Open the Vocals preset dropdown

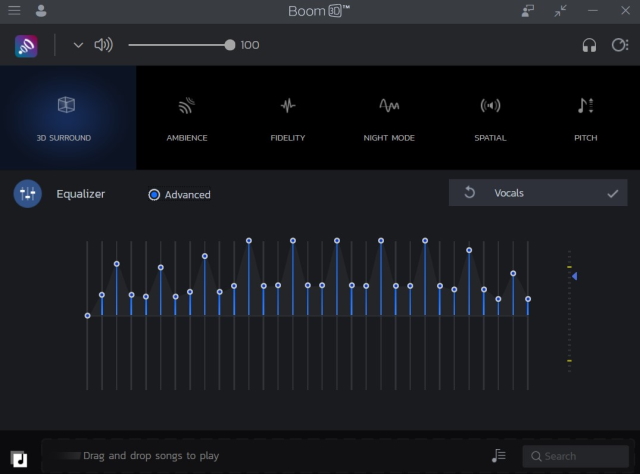click(x=538, y=193)
